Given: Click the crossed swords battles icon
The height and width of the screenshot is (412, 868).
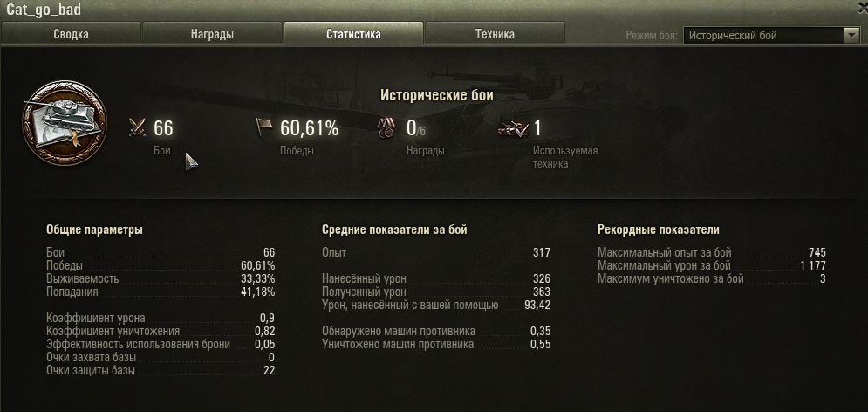Looking at the screenshot, I should pyautogui.click(x=137, y=128).
